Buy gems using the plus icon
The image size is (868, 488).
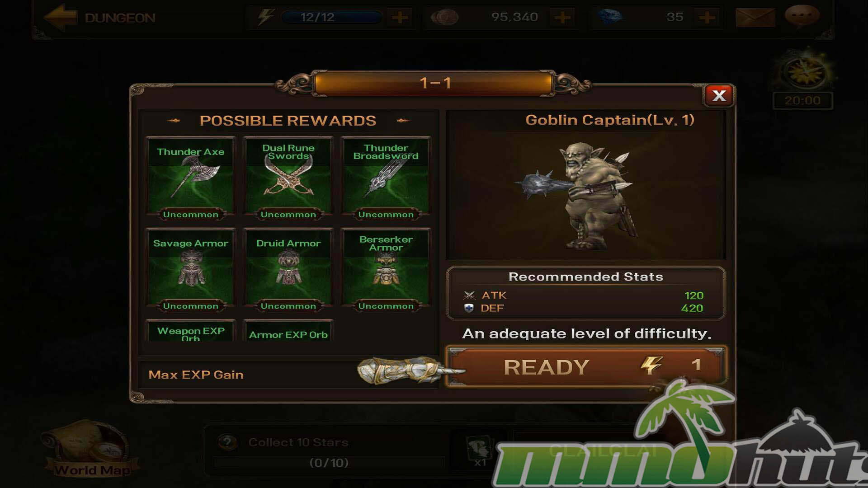707,18
